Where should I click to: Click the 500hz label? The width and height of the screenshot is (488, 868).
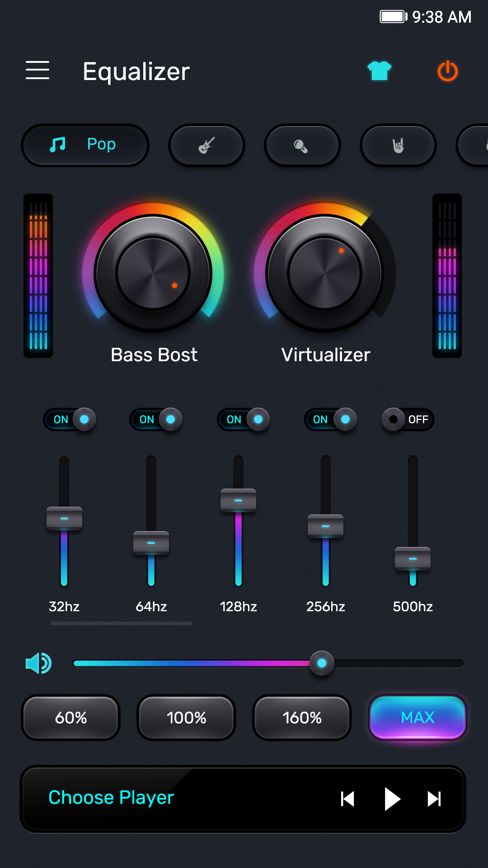(413, 606)
